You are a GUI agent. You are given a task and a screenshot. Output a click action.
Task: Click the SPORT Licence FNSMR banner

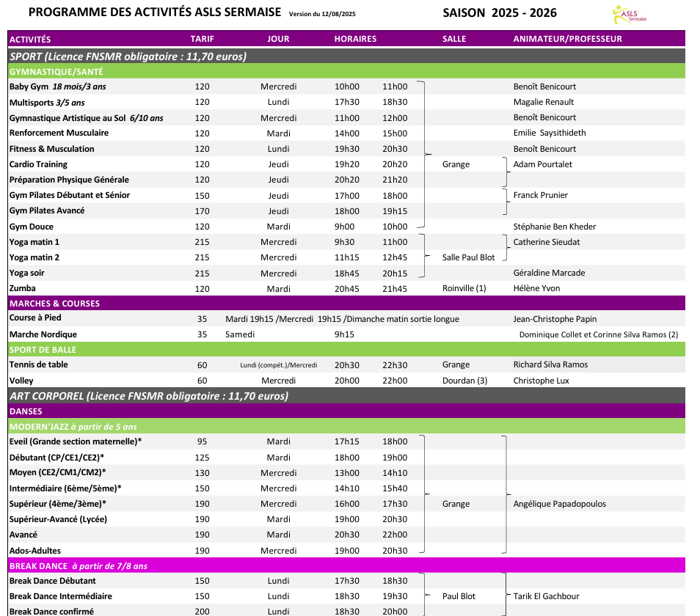[x=346, y=56]
